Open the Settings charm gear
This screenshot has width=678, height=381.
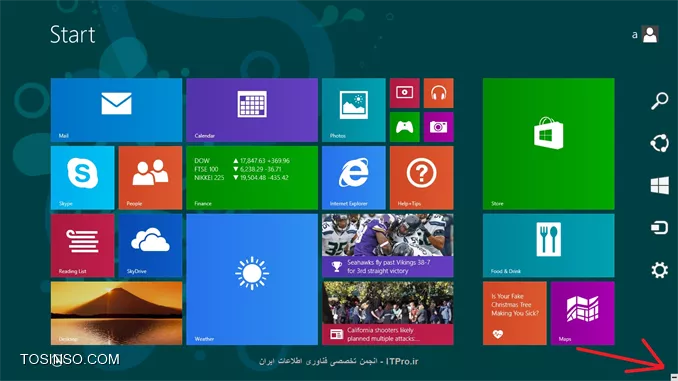tap(660, 270)
